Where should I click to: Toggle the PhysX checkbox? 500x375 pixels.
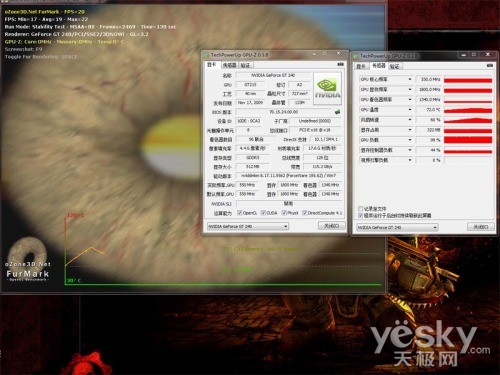tap(284, 213)
